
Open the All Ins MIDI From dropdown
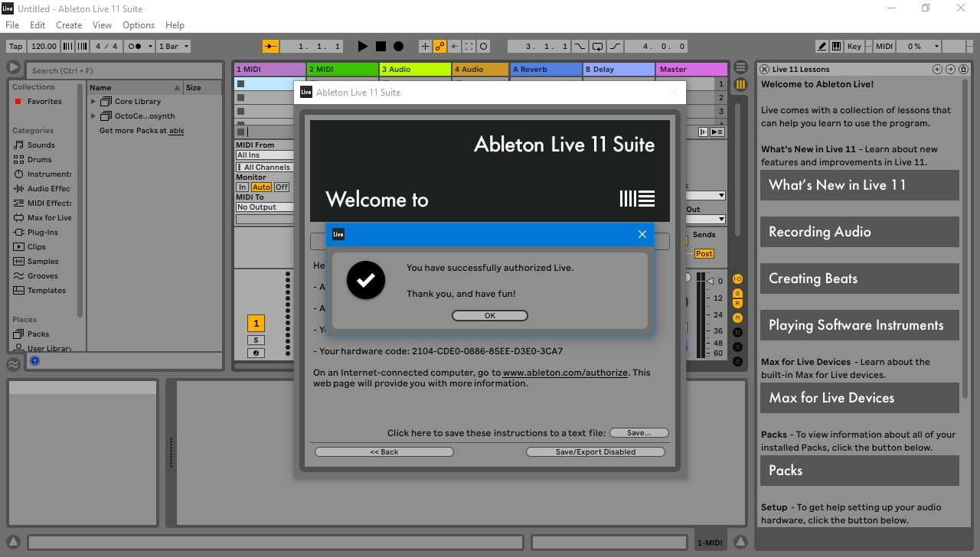(265, 155)
